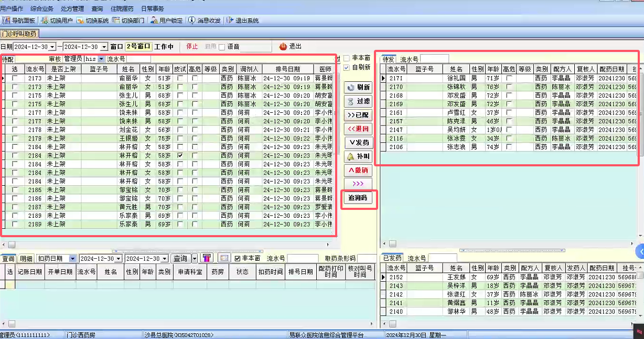This screenshot has width=644, height=339.
Task: Toggle 高危 checkbox for 卢雪红 in 待发 table
Action: (509, 112)
